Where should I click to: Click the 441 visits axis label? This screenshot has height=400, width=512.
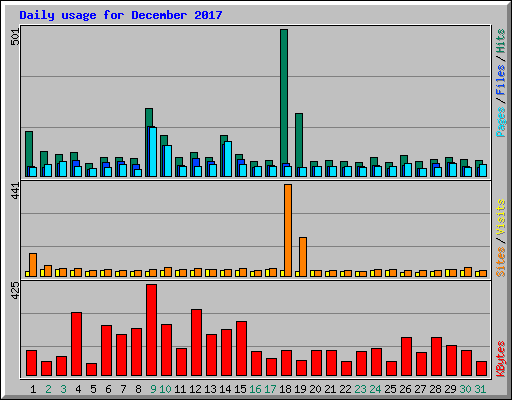click(x=15, y=191)
